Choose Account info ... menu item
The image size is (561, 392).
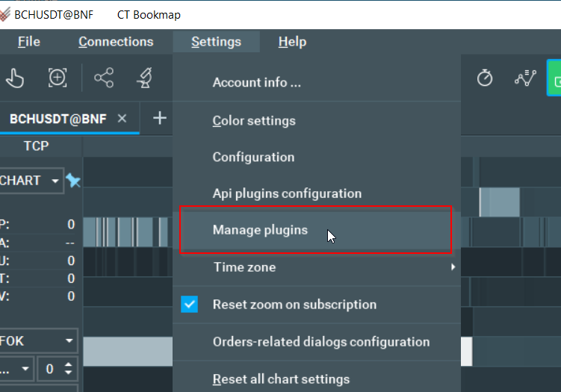pos(317,83)
